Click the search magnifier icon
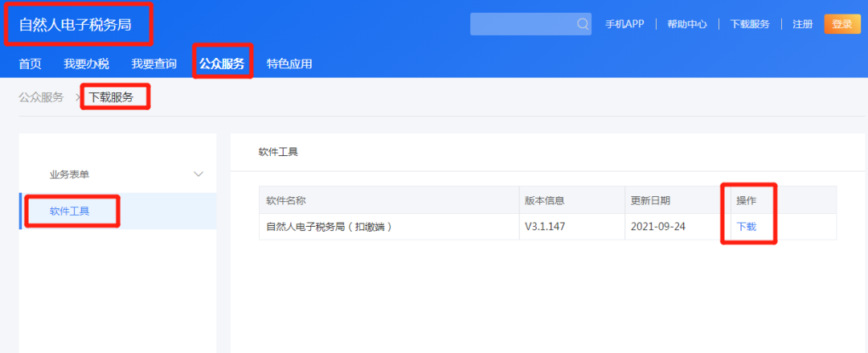Viewport: 868px width, 353px height. coord(583,24)
